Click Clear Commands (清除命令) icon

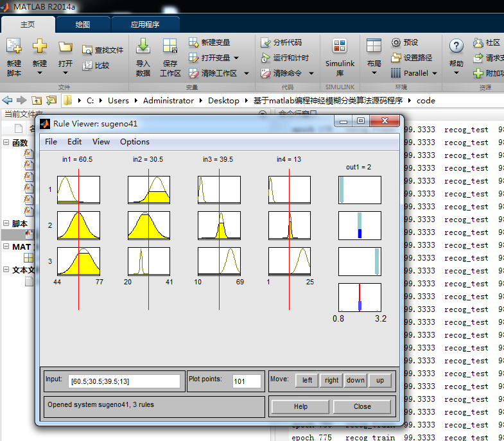coord(266,73)
